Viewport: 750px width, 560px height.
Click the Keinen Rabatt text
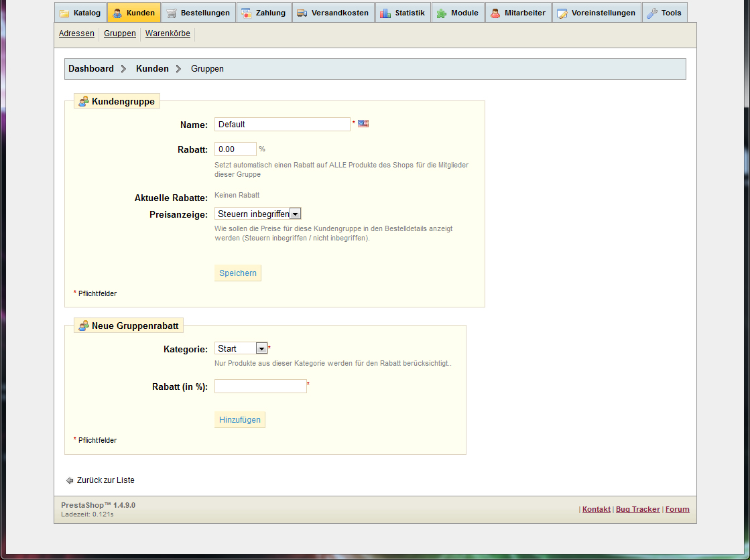[237, 195]
